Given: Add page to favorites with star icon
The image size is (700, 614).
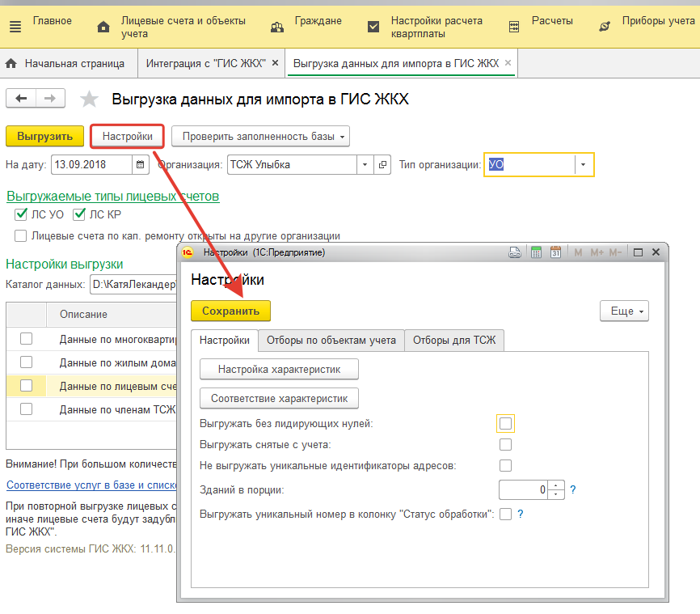Looking at the screenshot, I should pyautogui.click(x=89, y=99).
